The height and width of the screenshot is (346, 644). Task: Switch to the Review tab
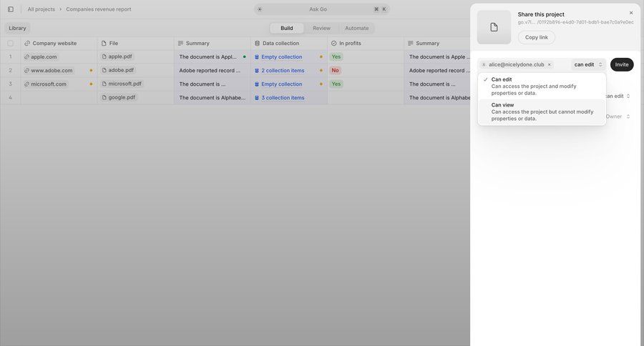[321, 28]
